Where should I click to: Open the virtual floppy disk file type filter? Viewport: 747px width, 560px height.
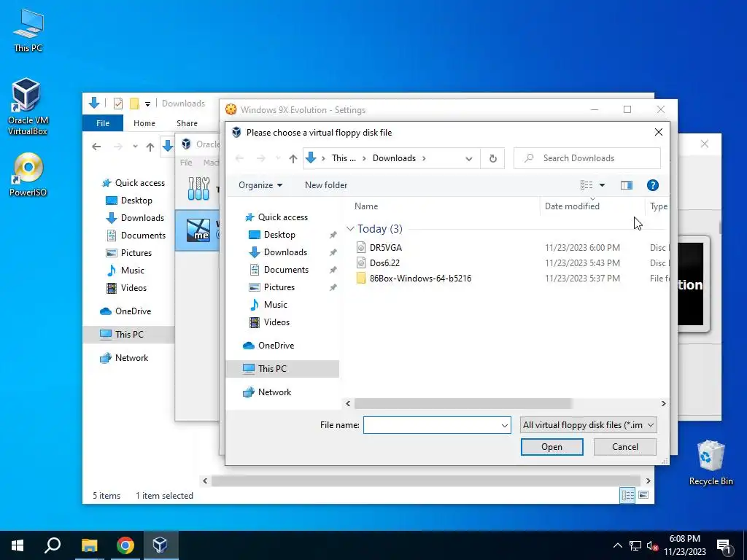pyautogui.click(x=589, y=425)
